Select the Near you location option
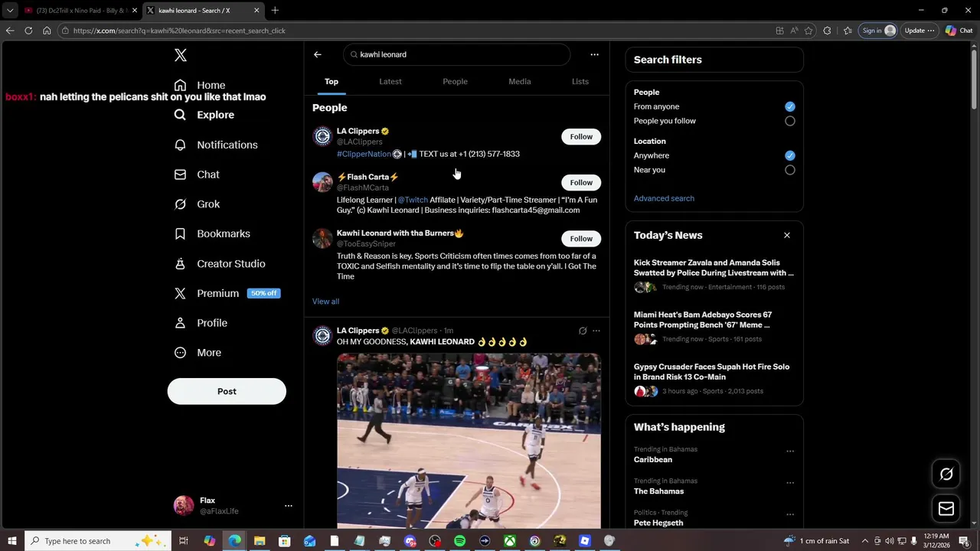The image size is (980, 551). [789, 170]
